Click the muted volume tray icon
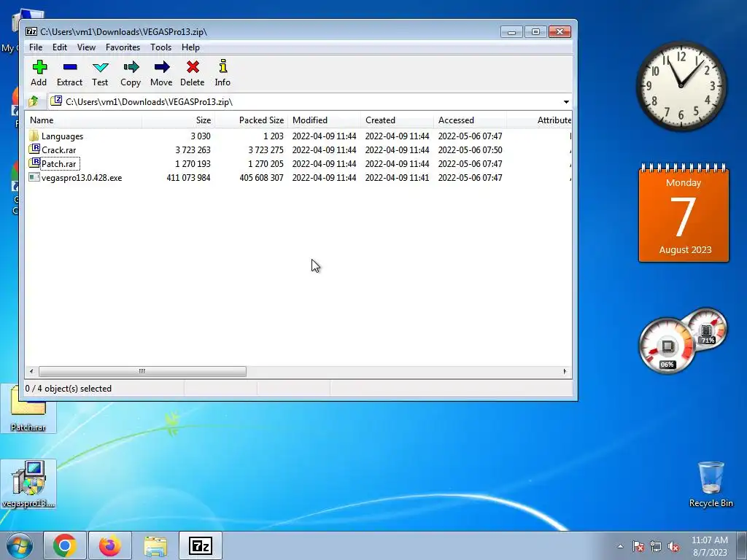 tap(673, 546)
